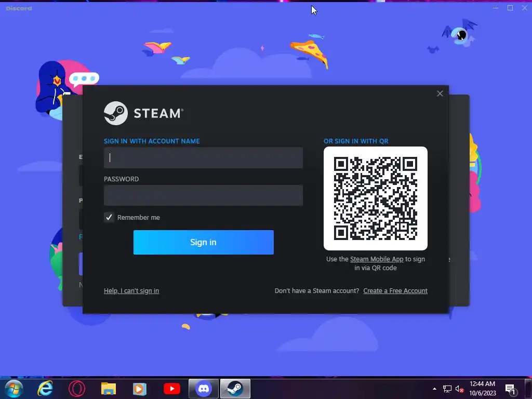Click the Steam taskbar button
Viewport: 532px width, 399px height.
(x=235, y=389)
